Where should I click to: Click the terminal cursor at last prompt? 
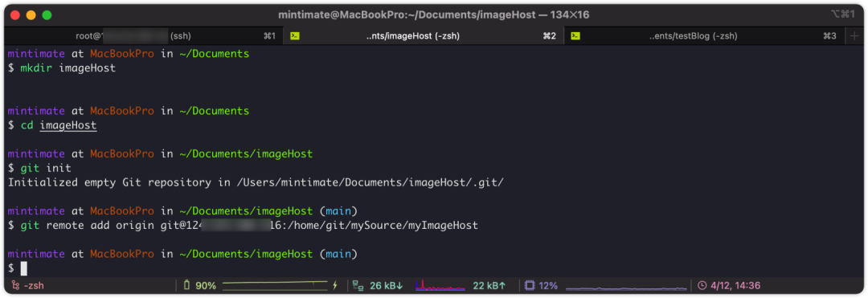pyautogui.click(x=24, y=268)
